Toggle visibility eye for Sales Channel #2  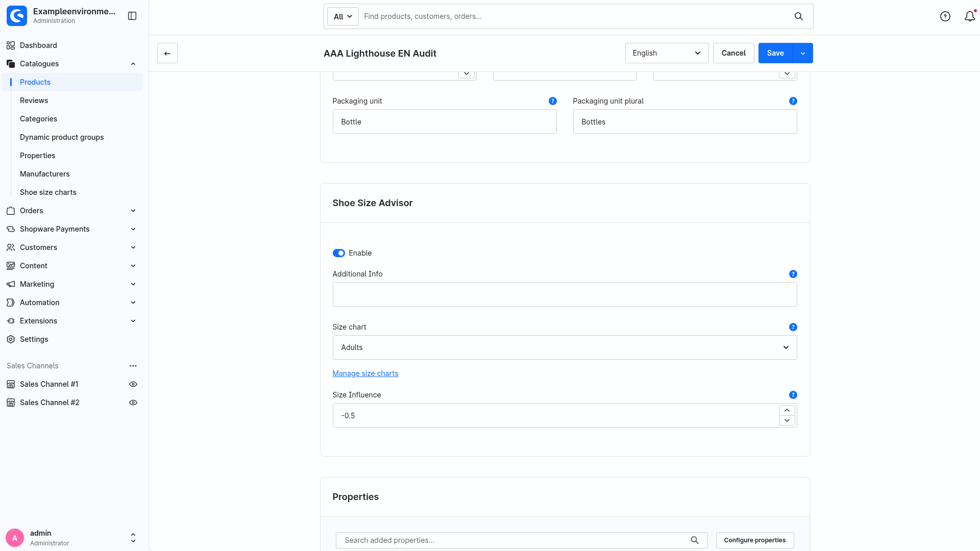click(x=133, y=403)
